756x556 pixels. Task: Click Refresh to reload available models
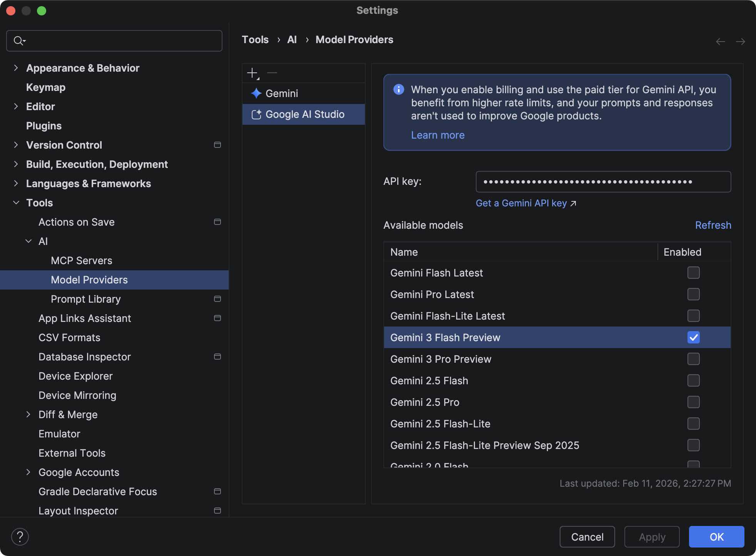pyautogui.click(x=713, y=225)
